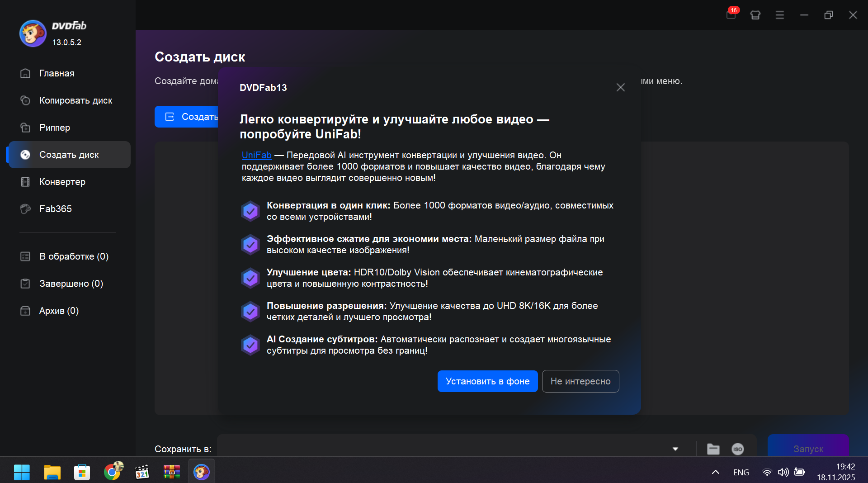Click checkmark badge beside AI Создание субтитров
The height and width of the screenshot is (483, 868).
pos(250,345)
